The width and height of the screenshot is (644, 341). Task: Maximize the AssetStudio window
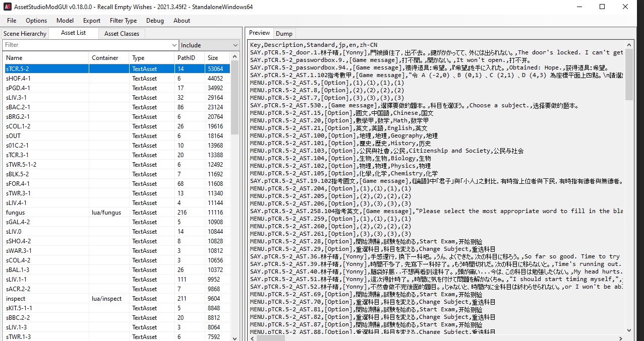(x=602, y=7)
